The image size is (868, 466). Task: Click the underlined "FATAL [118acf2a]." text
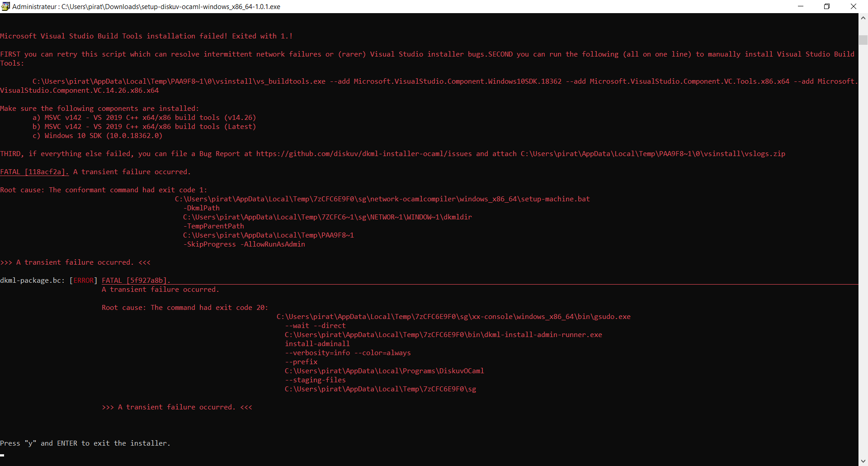tap(34, 172)
